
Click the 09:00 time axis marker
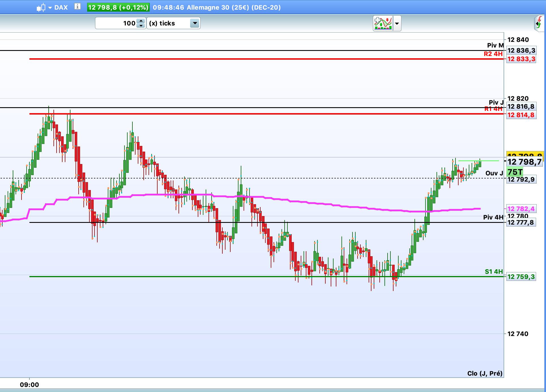(29, 384)
